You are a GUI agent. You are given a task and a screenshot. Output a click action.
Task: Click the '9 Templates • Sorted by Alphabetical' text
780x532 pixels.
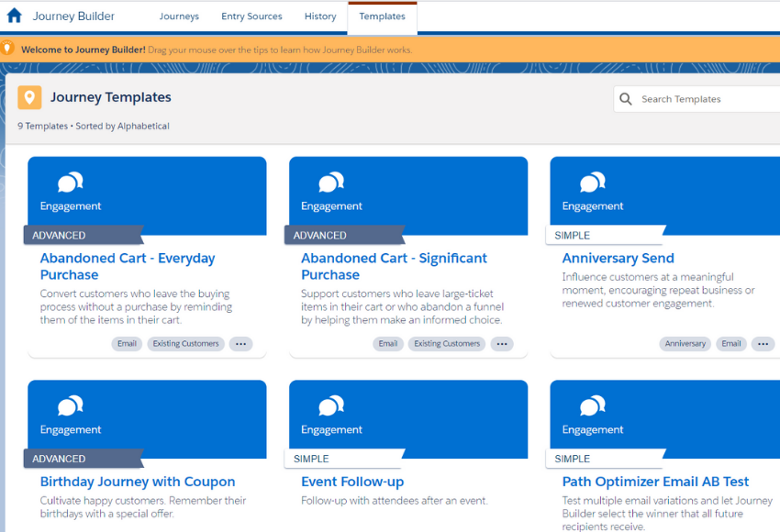[x=94, y=127]
